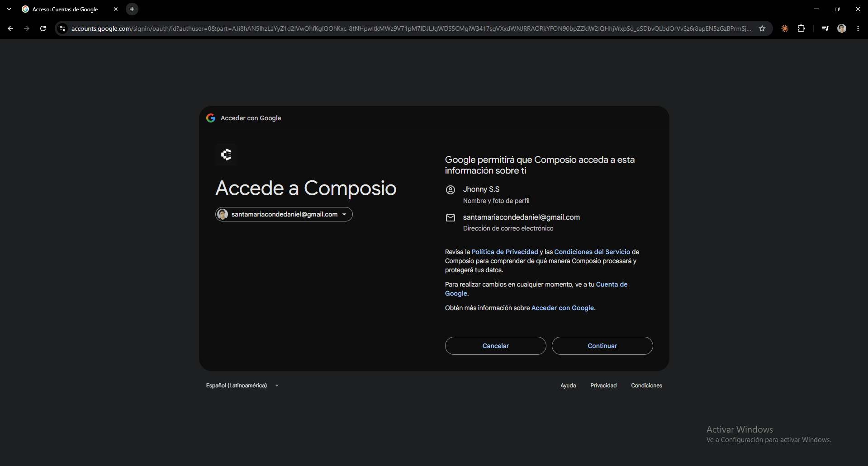The width and height of the screenshot is (868, 466).
Task: Bookmark this page with star icon
Action: tap(762, 28)
